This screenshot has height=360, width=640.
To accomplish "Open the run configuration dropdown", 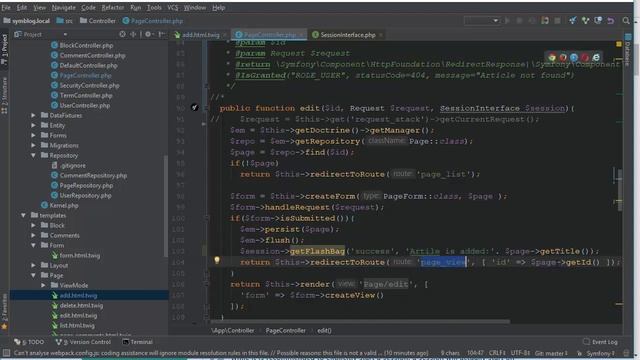I will point(482,20).
